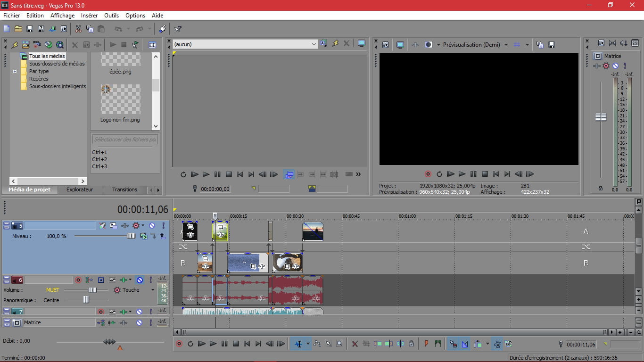Screen dimensions: 644x362
Task: Click the Sélectionner des fichiers search field
Action: tap(125, 140)
